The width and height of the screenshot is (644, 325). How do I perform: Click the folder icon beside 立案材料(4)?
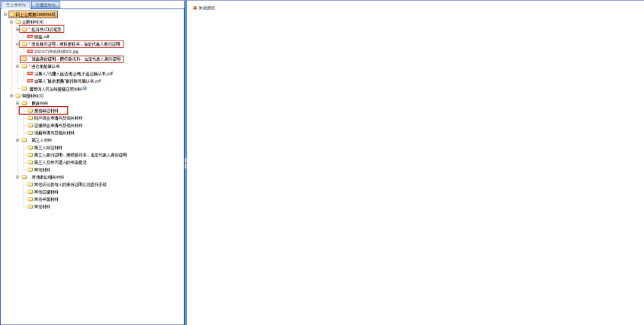(x=18, y=22)
